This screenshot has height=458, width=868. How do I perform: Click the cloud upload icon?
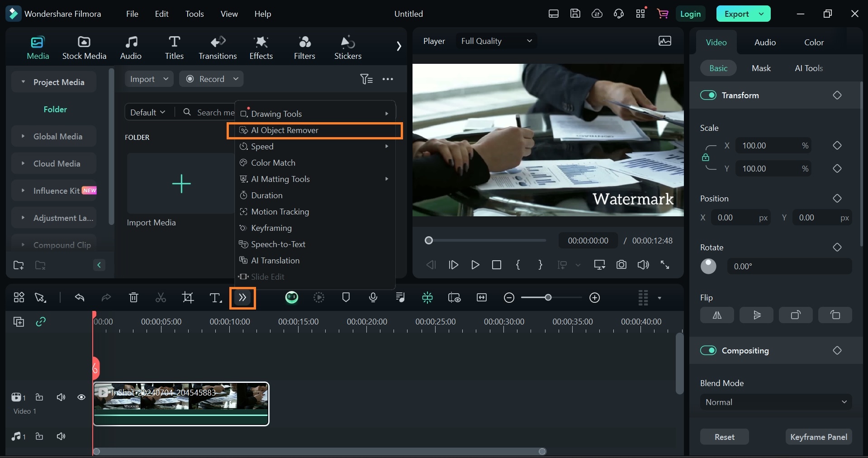(597, 14)
